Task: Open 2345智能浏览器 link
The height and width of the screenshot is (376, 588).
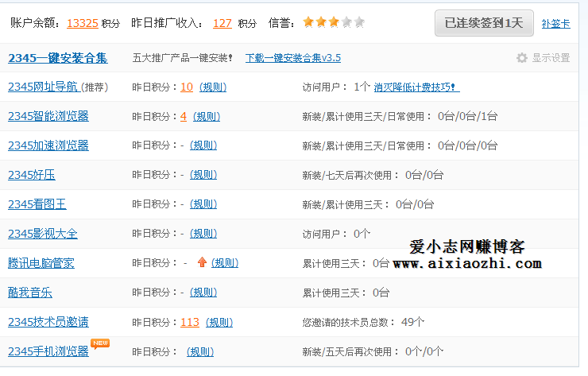Action: coord(48,116)
